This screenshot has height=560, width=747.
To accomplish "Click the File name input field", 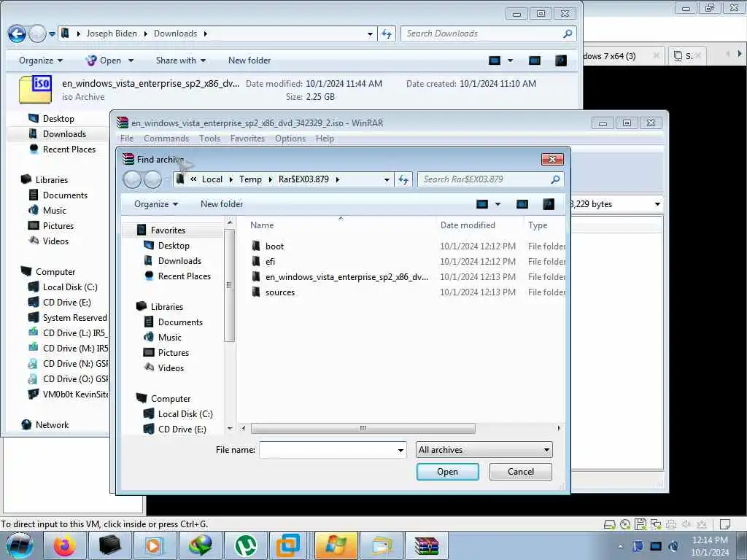I will tap(328, 450).
